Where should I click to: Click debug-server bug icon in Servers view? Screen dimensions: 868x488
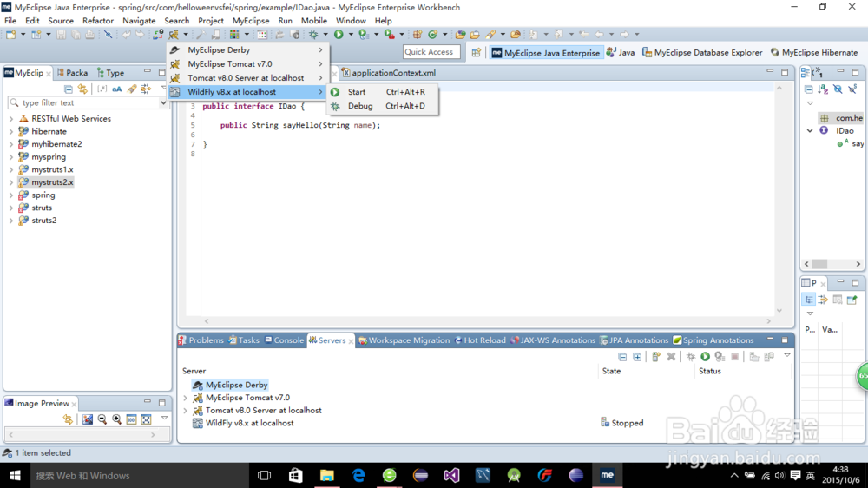click(x=691, y=357)
